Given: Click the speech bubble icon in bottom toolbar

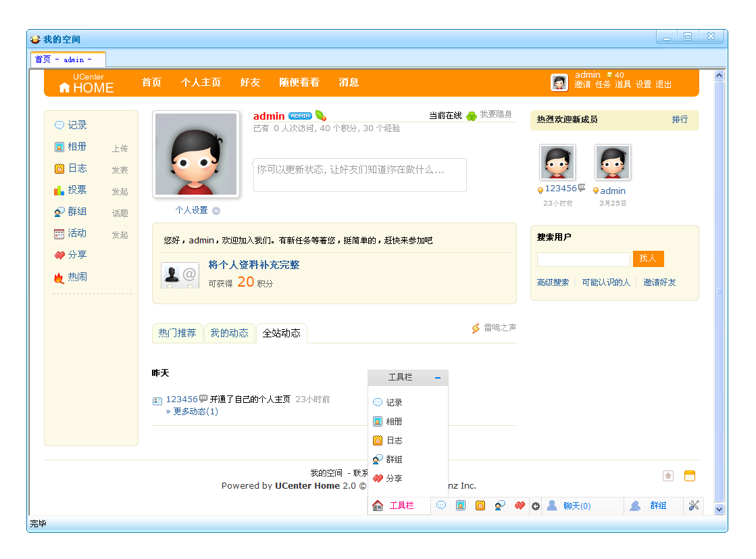Looking at the screenshot, I should 441,506.
